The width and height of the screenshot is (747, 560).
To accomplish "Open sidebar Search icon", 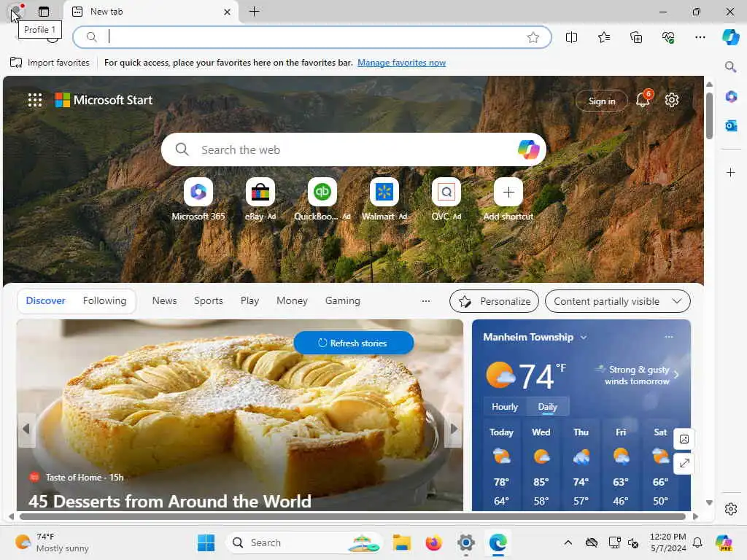I will 730,66.
